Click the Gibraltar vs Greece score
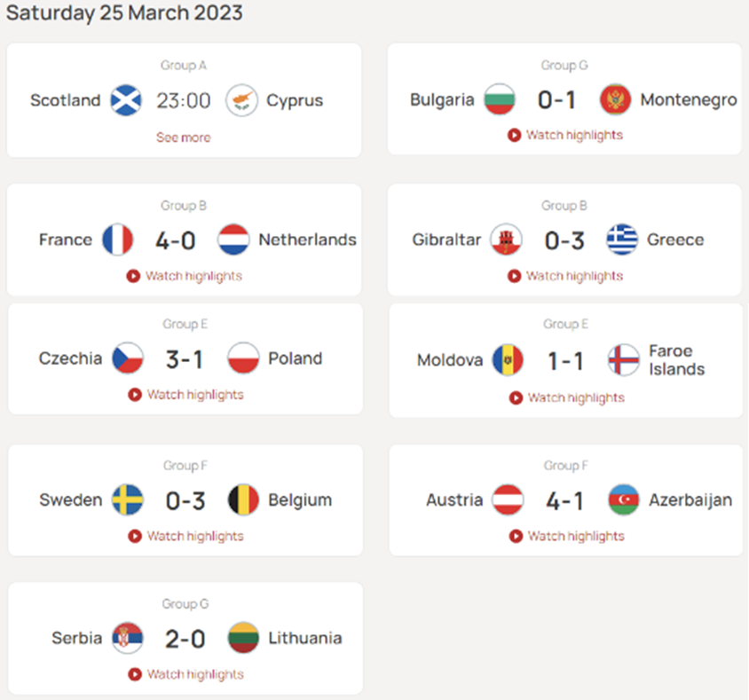 coord(564,239)
